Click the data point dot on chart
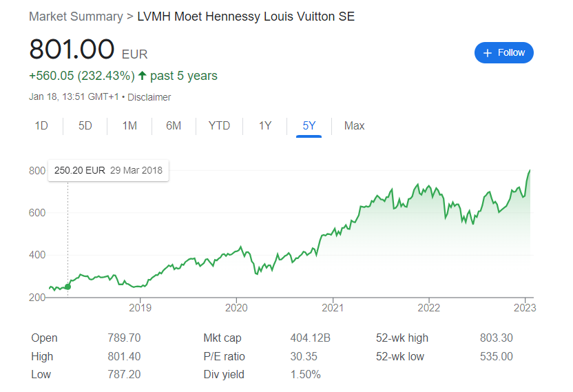Viewport: 573px width, 392px height. 67,287
